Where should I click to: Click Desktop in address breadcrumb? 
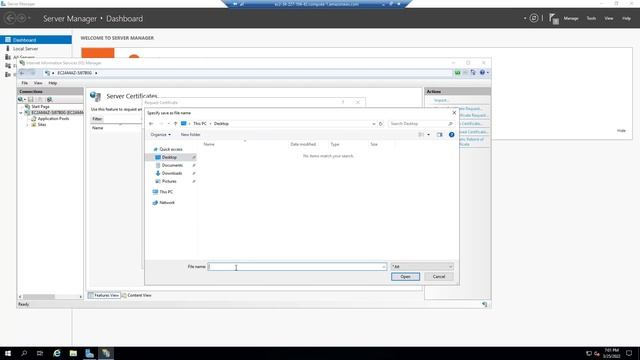(x=221, y=124)
